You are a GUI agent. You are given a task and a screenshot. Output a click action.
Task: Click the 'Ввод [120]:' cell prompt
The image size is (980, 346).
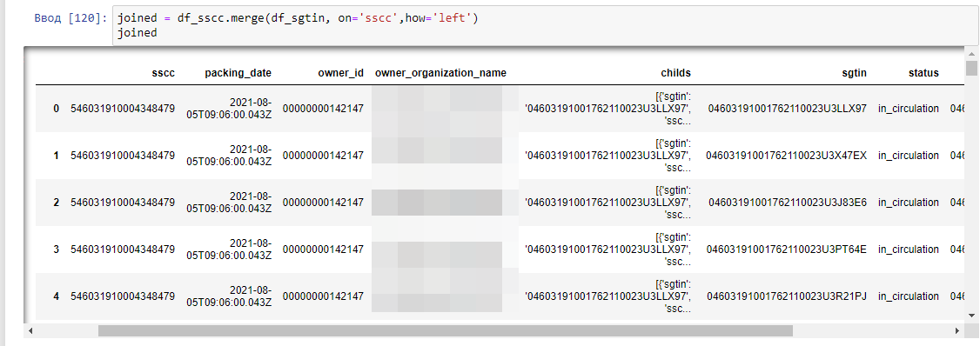click(x=71, y=18)
